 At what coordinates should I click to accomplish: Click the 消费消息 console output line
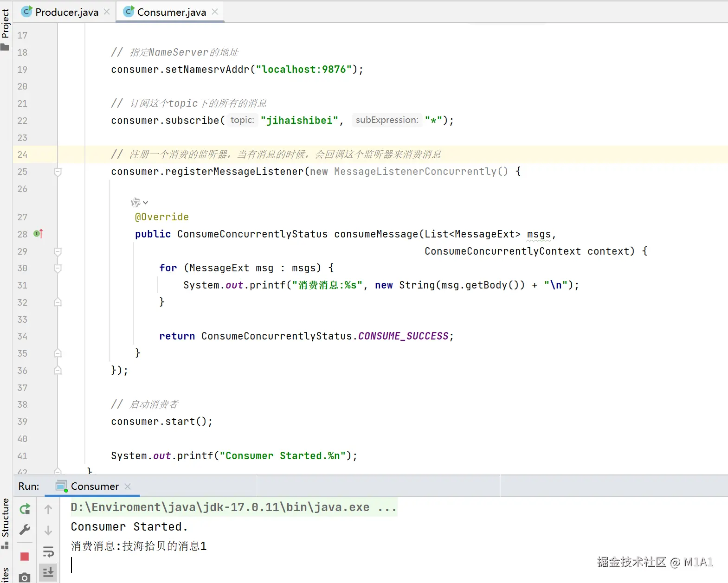tap(138, 546)
